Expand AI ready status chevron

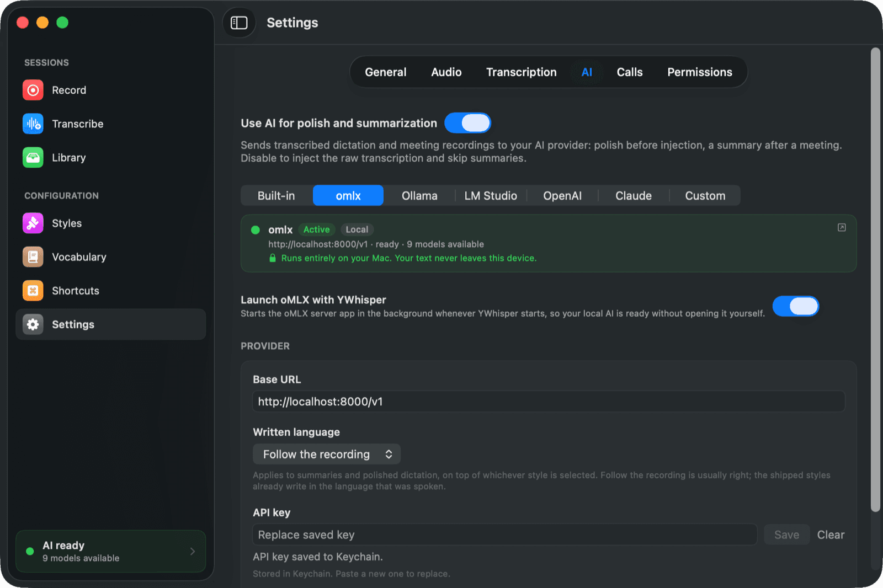(x=193, y=551)
